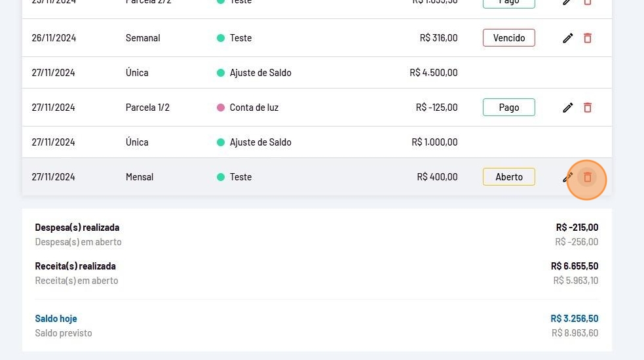
Task: Delete the Conta de luz entry
Action: 587,108
